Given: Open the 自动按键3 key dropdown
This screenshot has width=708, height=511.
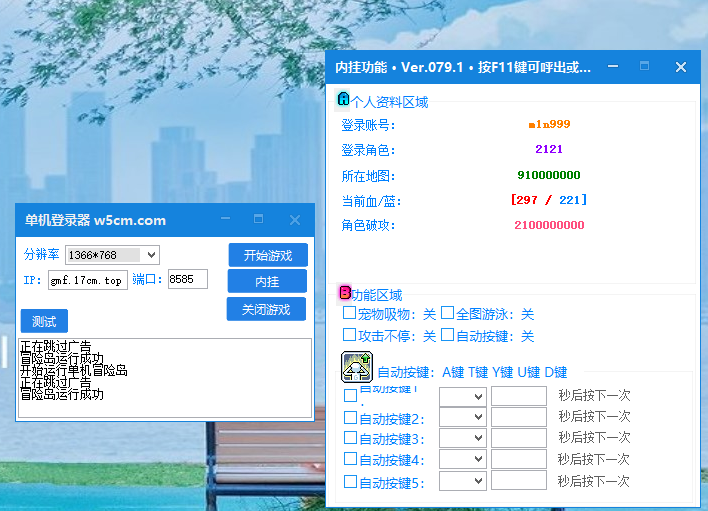Looking at the screenshot, I should pos(463,438).
